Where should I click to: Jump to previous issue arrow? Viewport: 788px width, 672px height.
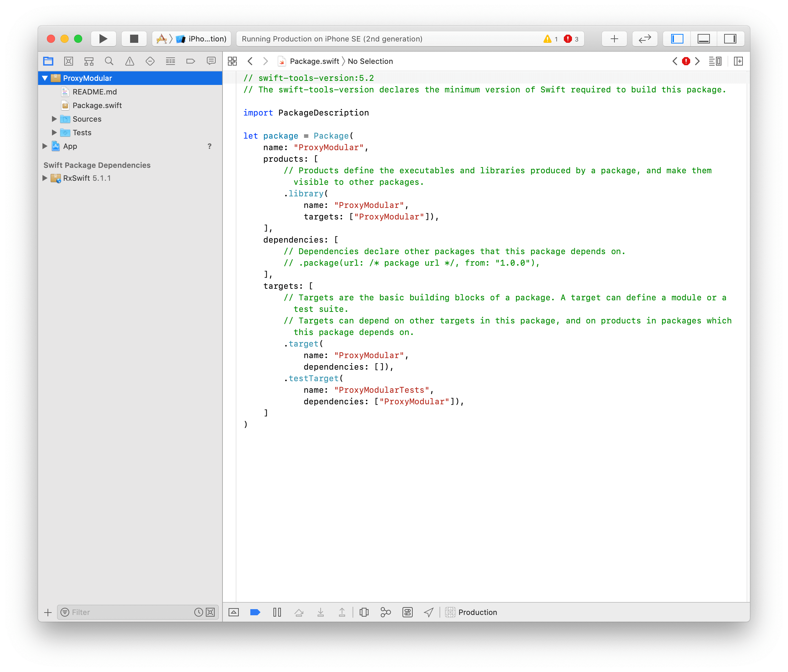(x=675, y=61)
